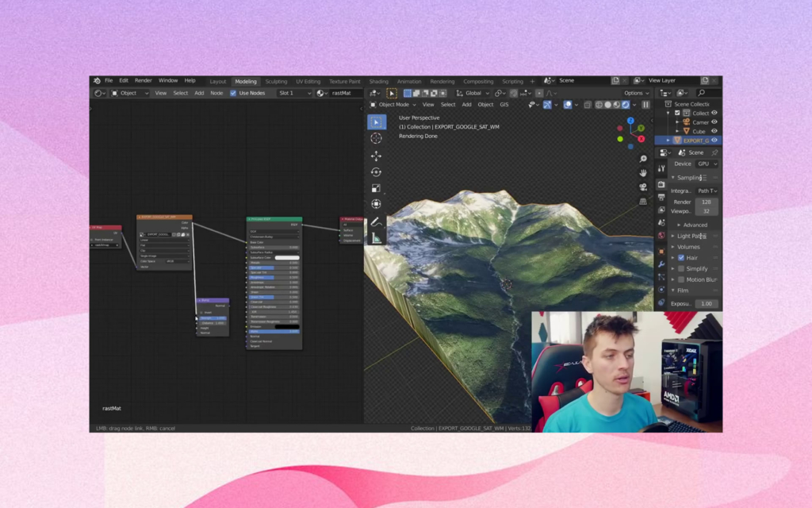Select the Rotate tool

point(376,172)
